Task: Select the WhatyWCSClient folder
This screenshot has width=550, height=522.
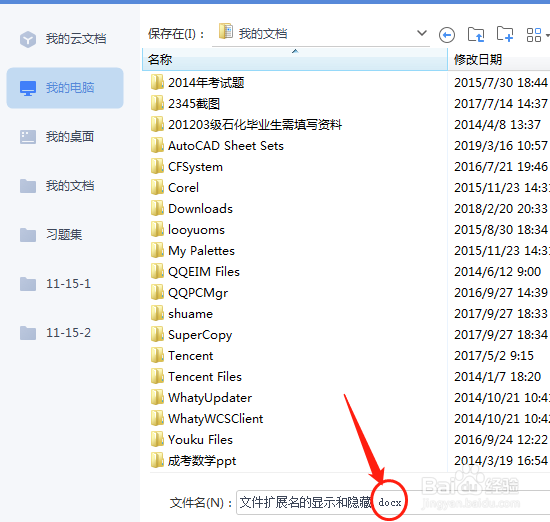Action: coord(207,419)
